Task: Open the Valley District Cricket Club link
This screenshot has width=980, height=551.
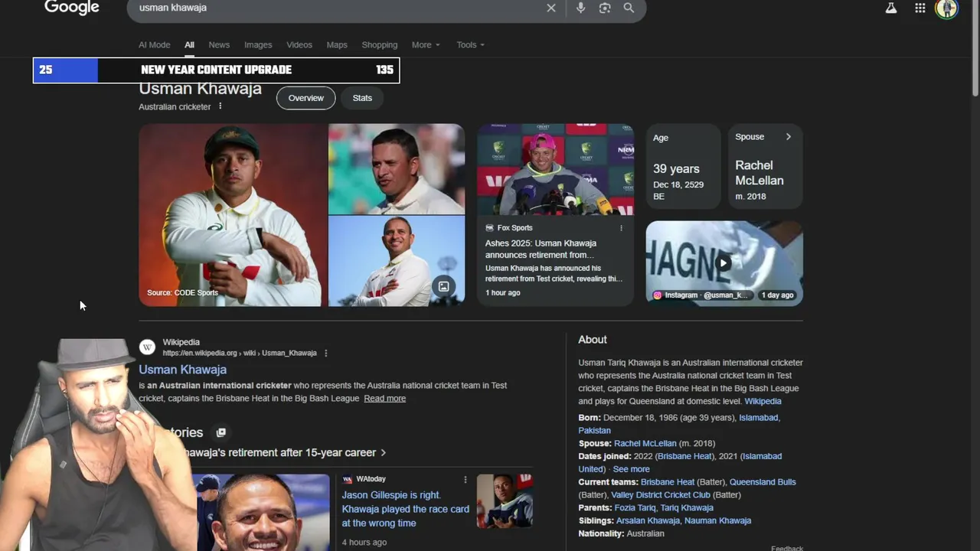Action: [661, 495]
